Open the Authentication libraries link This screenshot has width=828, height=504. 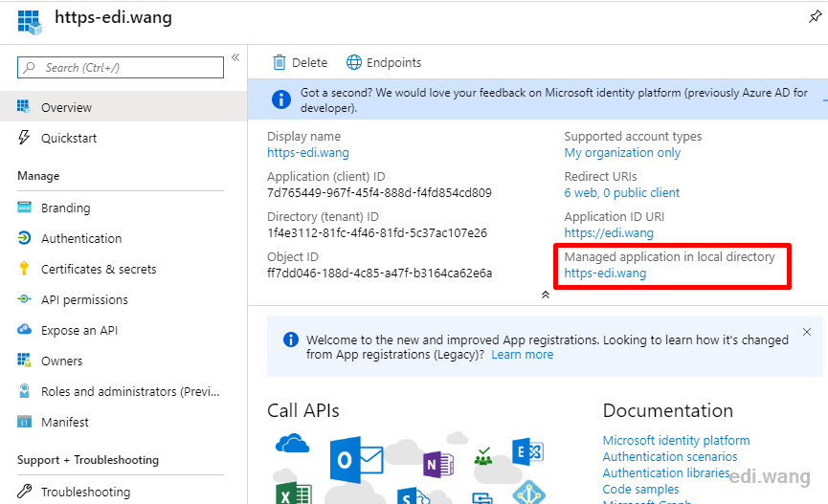[666, 473]
